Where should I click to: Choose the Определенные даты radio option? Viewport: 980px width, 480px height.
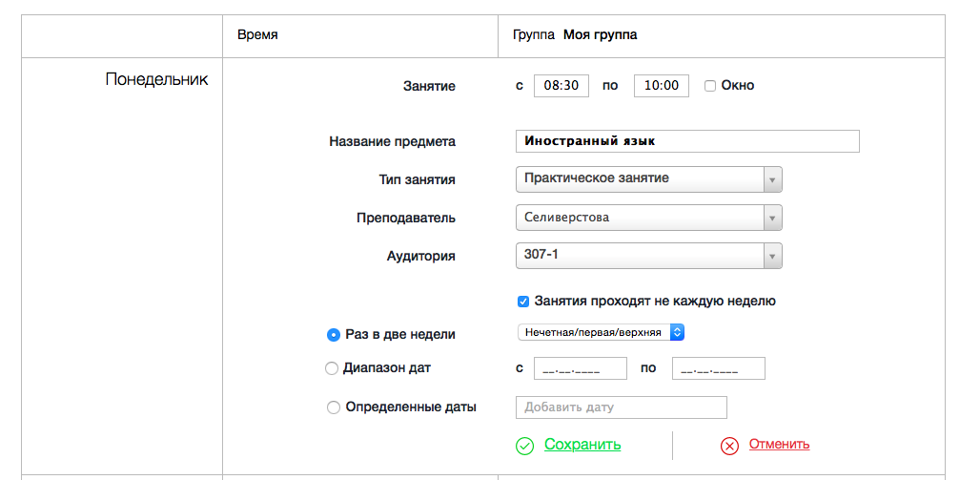pyautogui.click(x=333, y=407)
